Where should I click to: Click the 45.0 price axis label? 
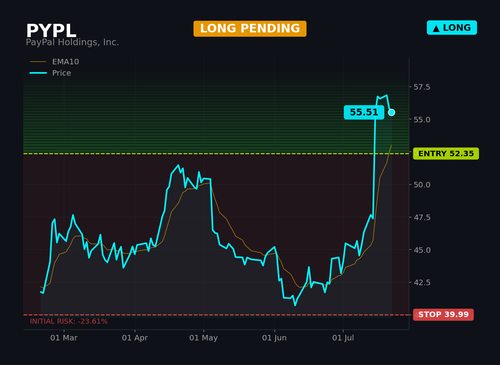click(x=422, y=250)
